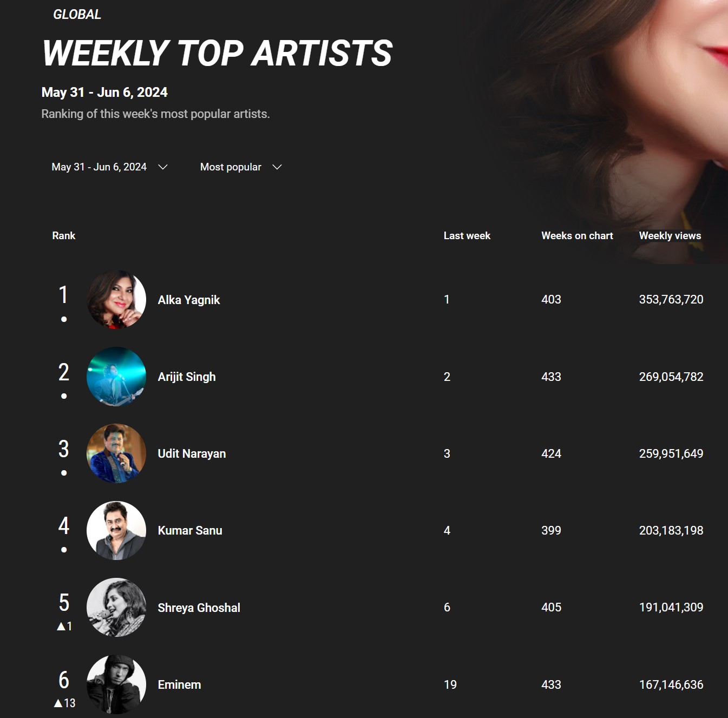The width and height of the screenshot is (728, 718).
Task: Select Eminem's artist thumbnail
Action: (116, 684)
